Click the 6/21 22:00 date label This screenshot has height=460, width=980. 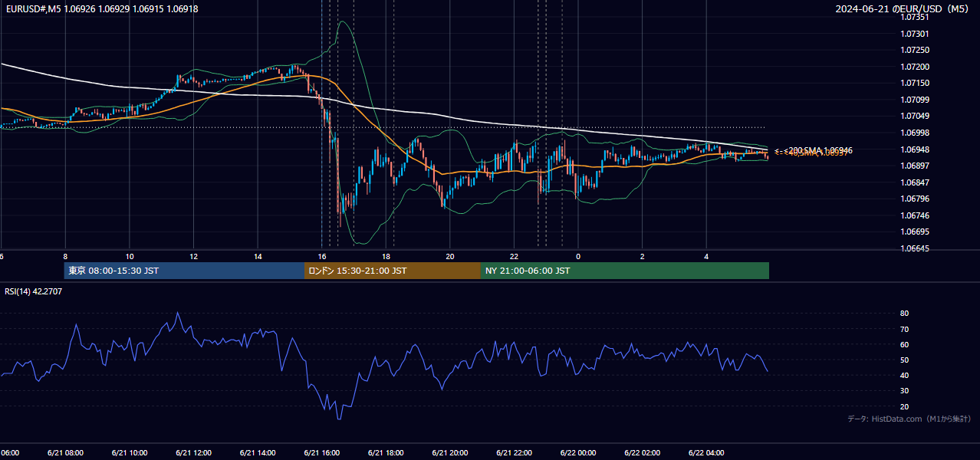[x=514, y=452]
